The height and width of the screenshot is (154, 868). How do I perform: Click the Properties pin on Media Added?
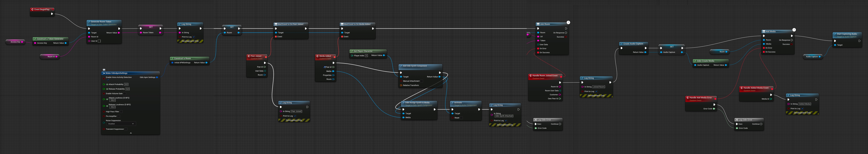click(333, 75)
